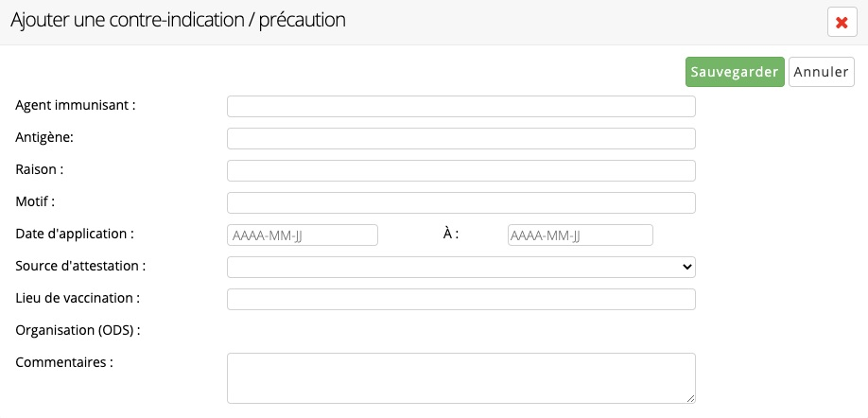The height and width of the screenshot is (418, 868).
Task: Select the Raison input field
Action: (461, 170)
